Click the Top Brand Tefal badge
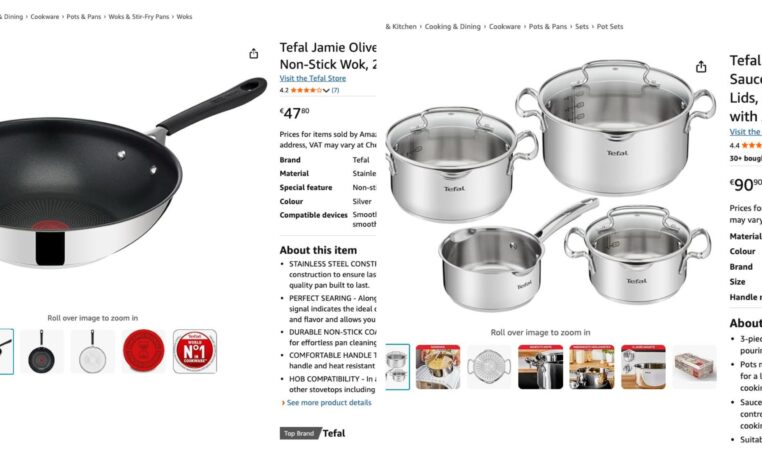 (x=313, y=433)
